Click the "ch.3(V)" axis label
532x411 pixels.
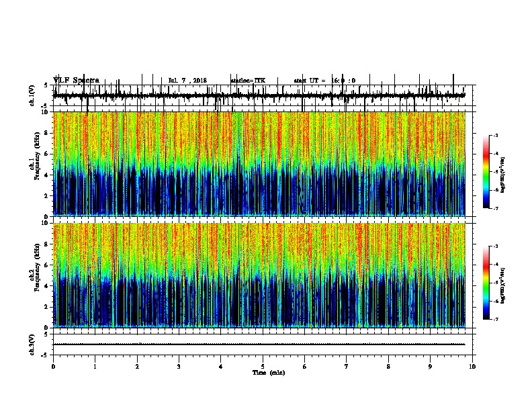pyautogui.click(x=32, y=345)
